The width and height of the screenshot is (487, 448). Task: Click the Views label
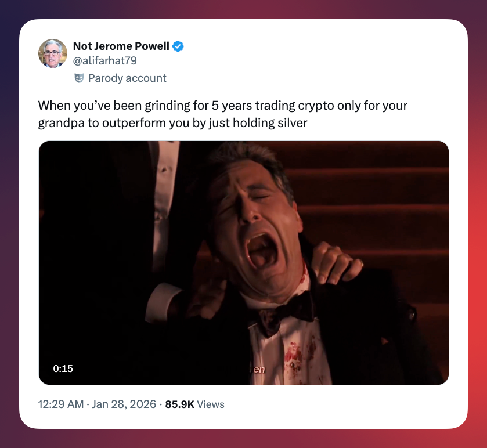[x=211, y=404]
